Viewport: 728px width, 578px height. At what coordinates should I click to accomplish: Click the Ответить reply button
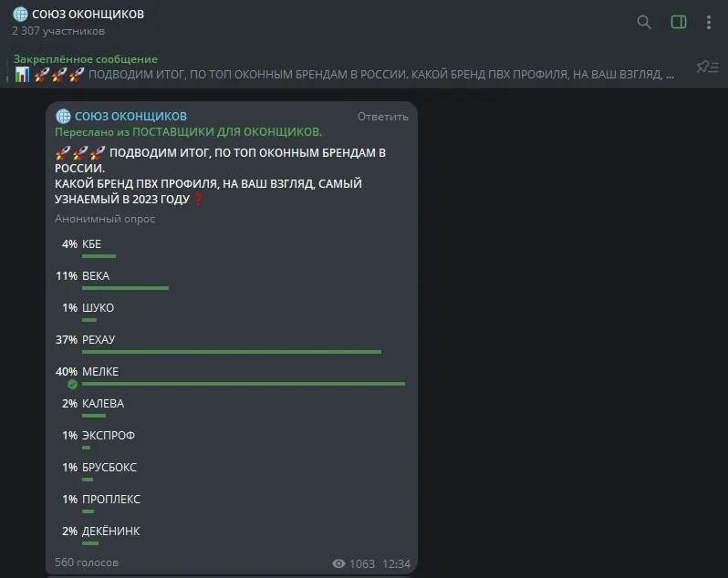click(x=382, y=117)
